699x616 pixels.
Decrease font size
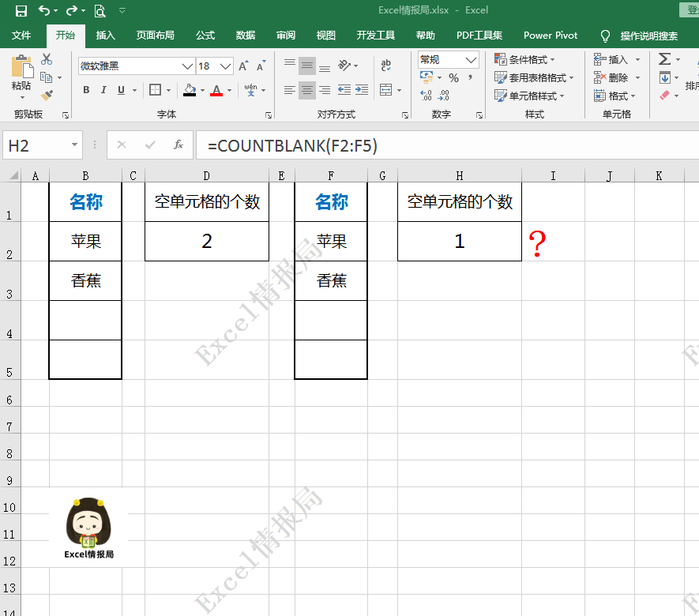pos(261,66)
